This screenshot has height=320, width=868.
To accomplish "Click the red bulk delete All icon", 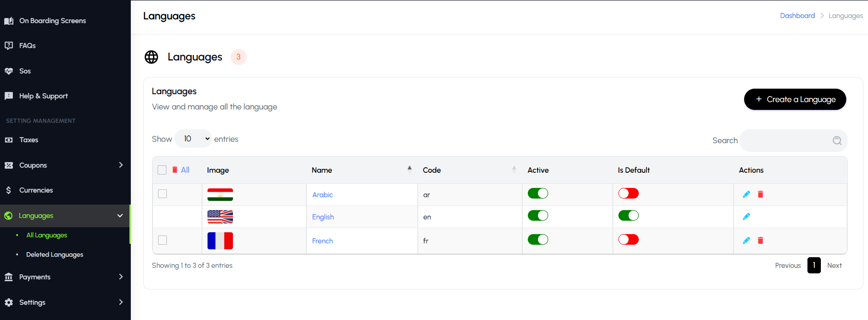I will tap(175, 170).
